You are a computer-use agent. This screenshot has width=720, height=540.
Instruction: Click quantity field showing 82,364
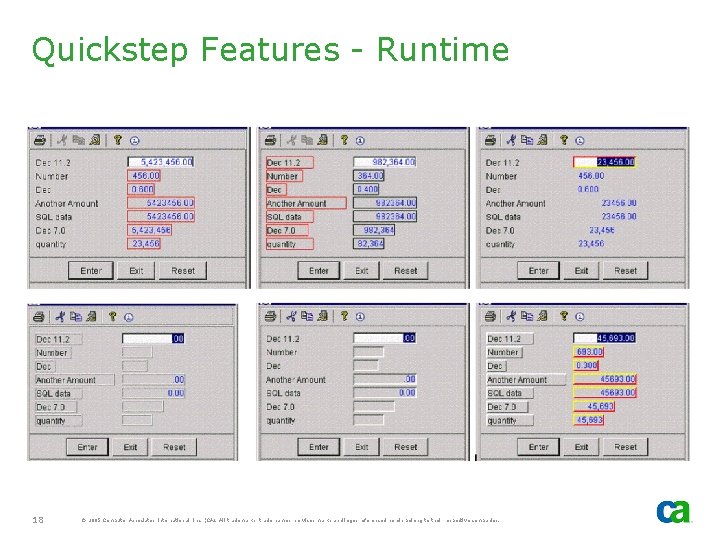pos(369,243)
